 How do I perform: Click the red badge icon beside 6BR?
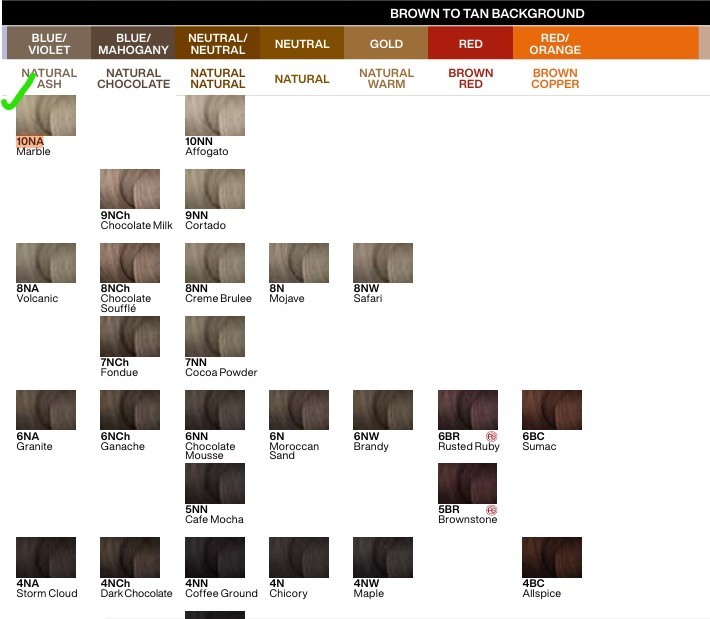pos(491,437)
